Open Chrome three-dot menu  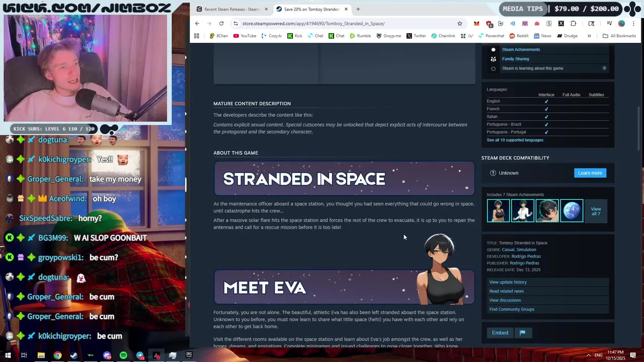point(633,24)
